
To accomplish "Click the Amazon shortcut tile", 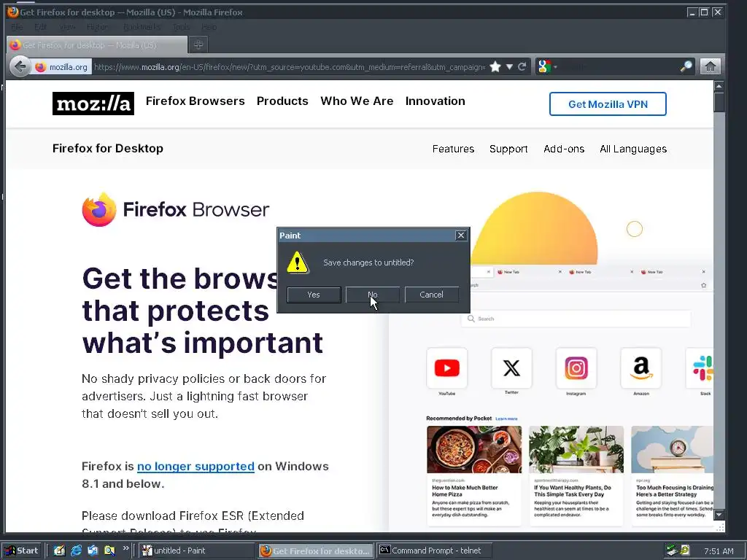I will [640, 368].
